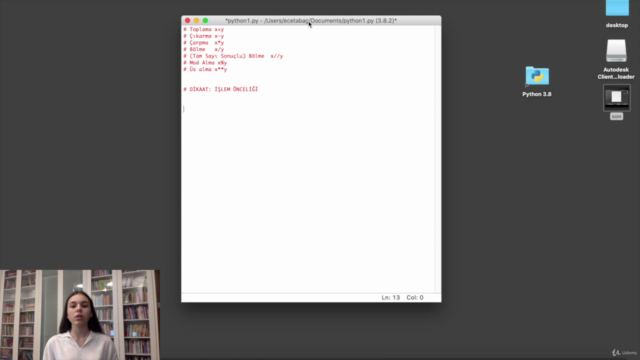Click the '(Tam Sayı Sonuçlu) Bölme x//y' line
This screenshot has height=360, width=640.
(233, 56)
